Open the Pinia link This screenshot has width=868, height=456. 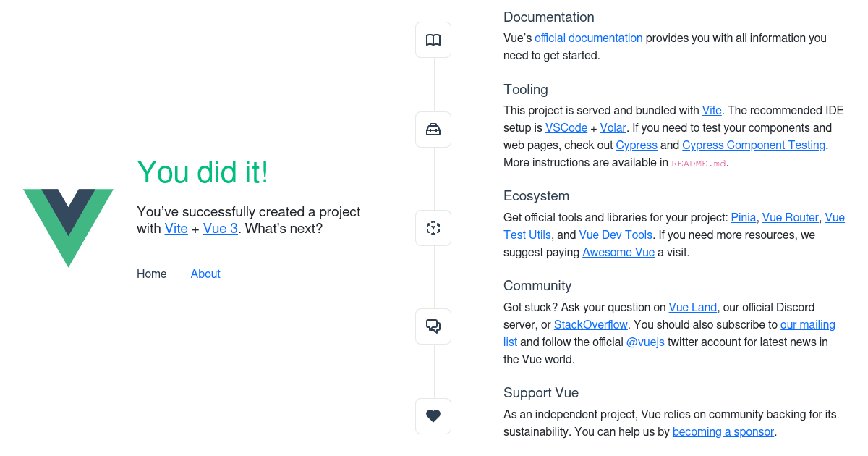pos(743,217)
